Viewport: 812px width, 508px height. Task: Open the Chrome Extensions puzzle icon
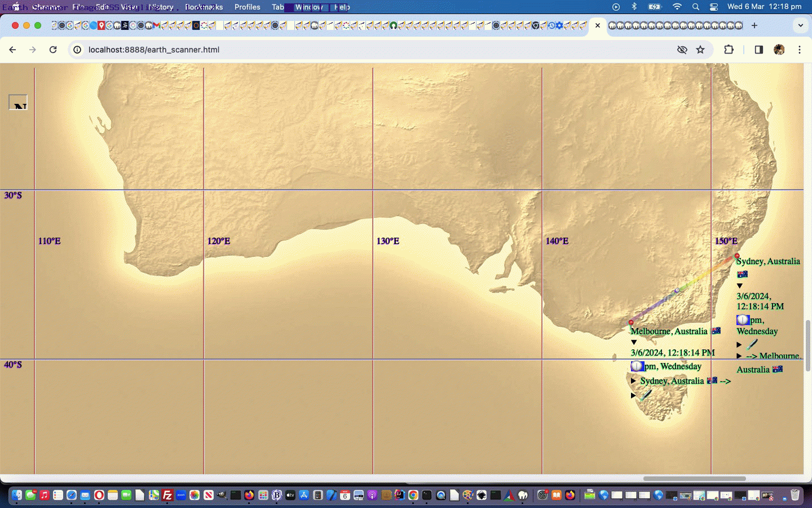[729, 50]
